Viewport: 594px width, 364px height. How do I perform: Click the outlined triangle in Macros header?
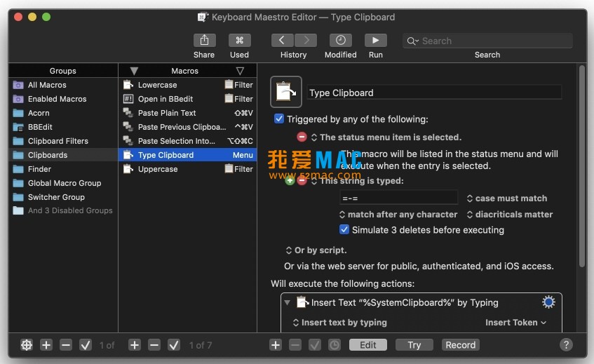[240, 71]
